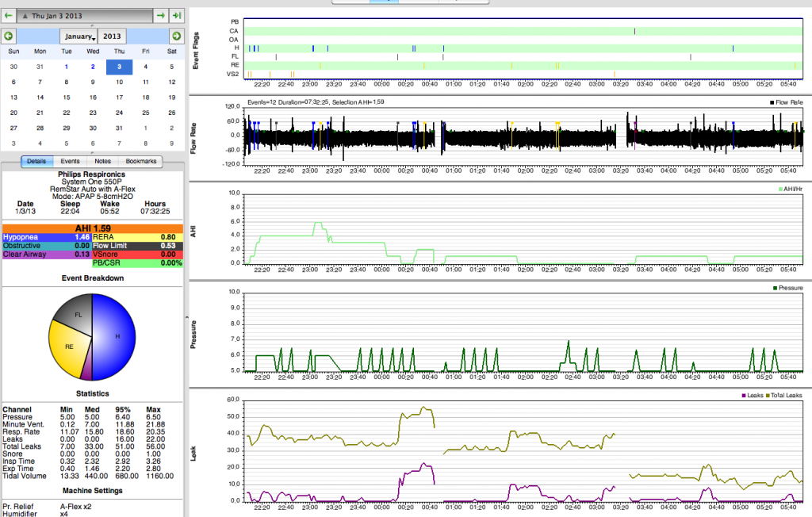Select the highlighted day 3 in calendar
812x517 pixels.
119,67
